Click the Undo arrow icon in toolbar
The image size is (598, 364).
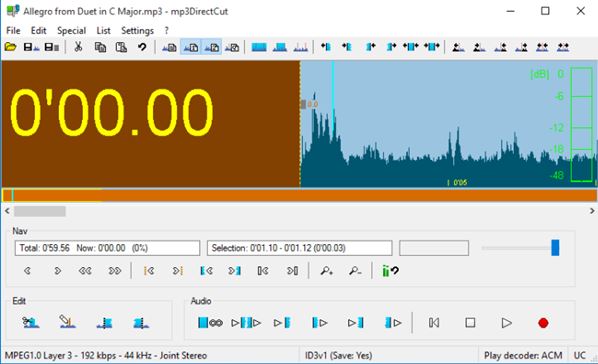142,47
